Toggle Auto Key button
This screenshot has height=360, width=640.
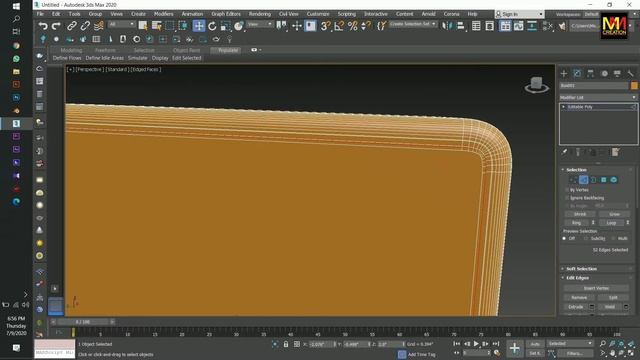click(535, 344)
